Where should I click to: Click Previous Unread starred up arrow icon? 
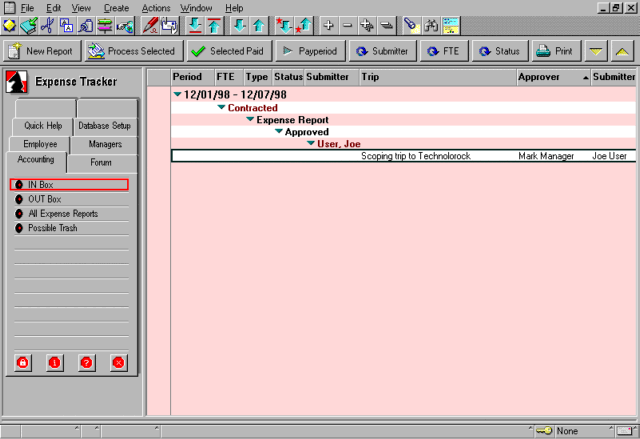303,26
